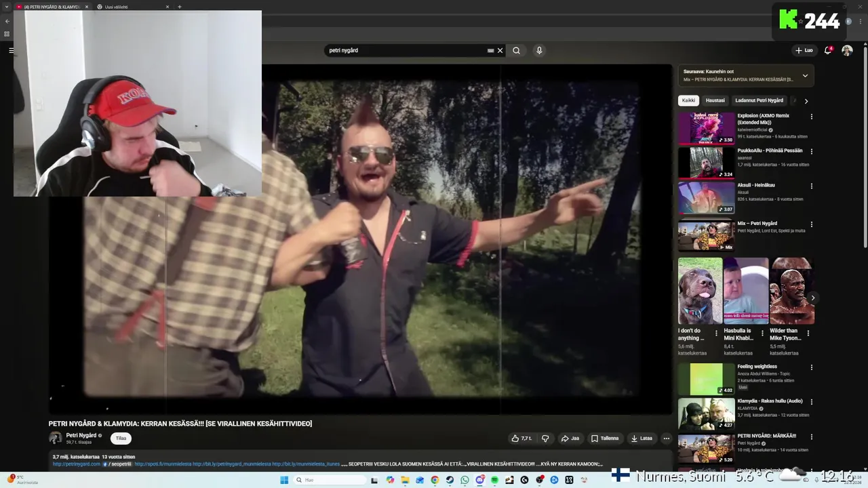This screenshot has height=488, width=868.
Task: Close the Uusi välilehti tab
Action: pos(167,7)
